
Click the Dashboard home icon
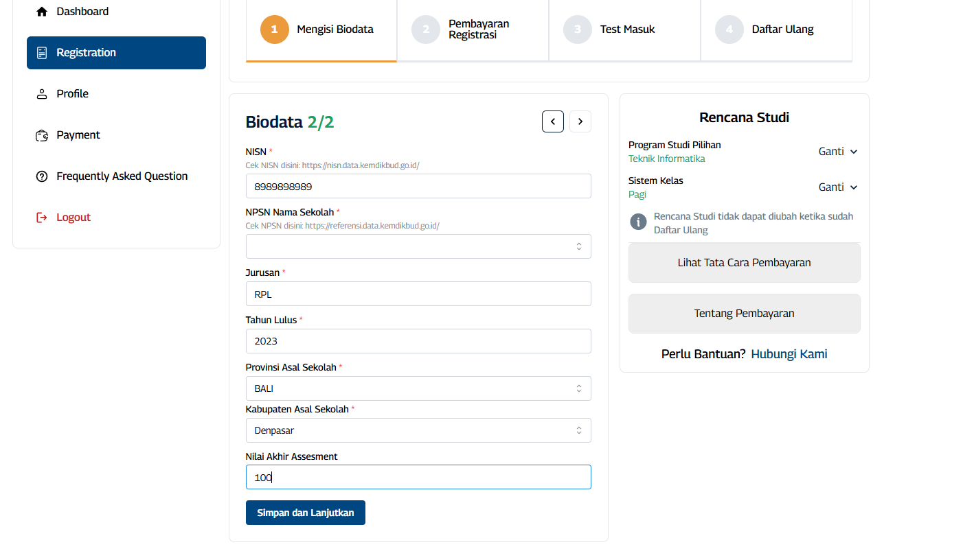coord(42,12)
